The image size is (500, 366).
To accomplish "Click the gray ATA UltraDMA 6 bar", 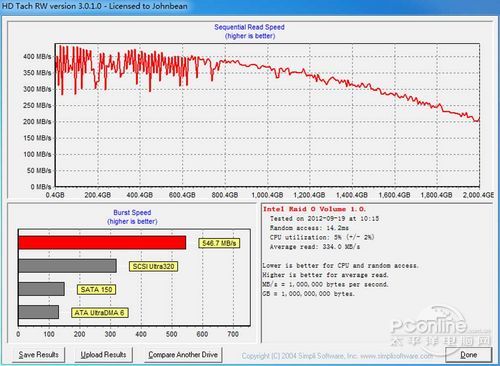I will (x=39, y=312).
